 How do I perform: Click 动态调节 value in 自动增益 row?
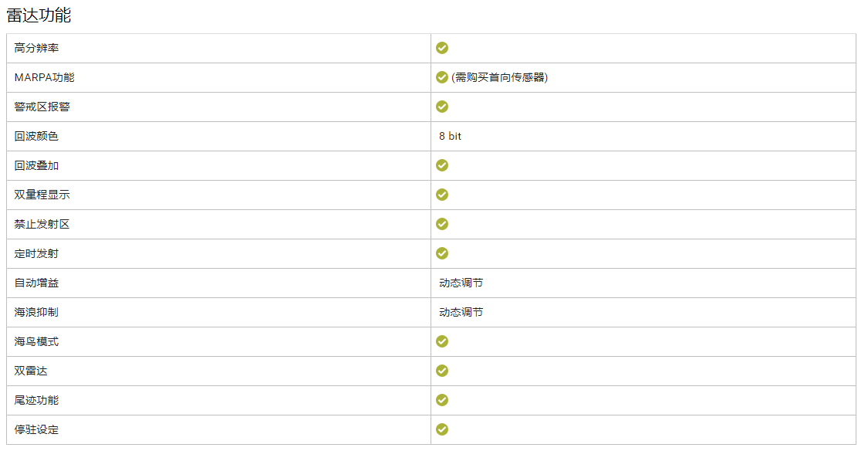(461, 283)
